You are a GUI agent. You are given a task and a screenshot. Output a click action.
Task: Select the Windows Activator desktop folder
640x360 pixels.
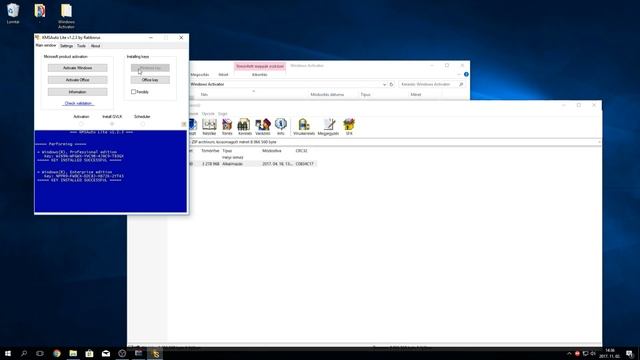point(66,16)
